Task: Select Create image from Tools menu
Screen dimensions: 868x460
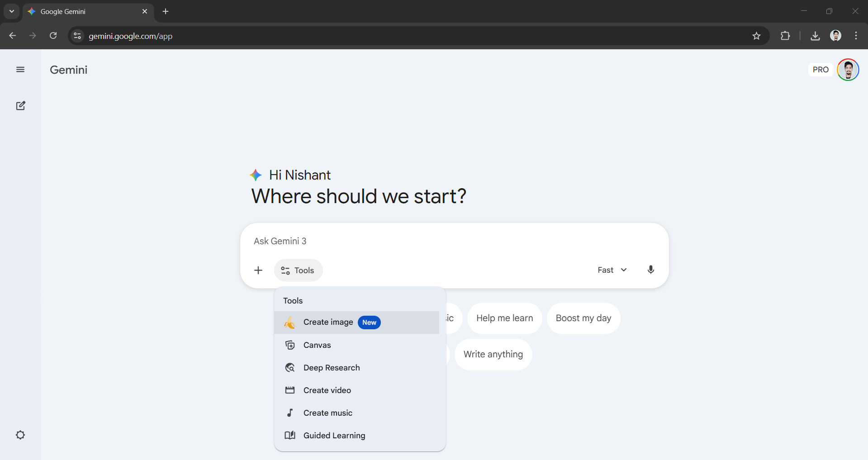Action: (x=356, y=322)
